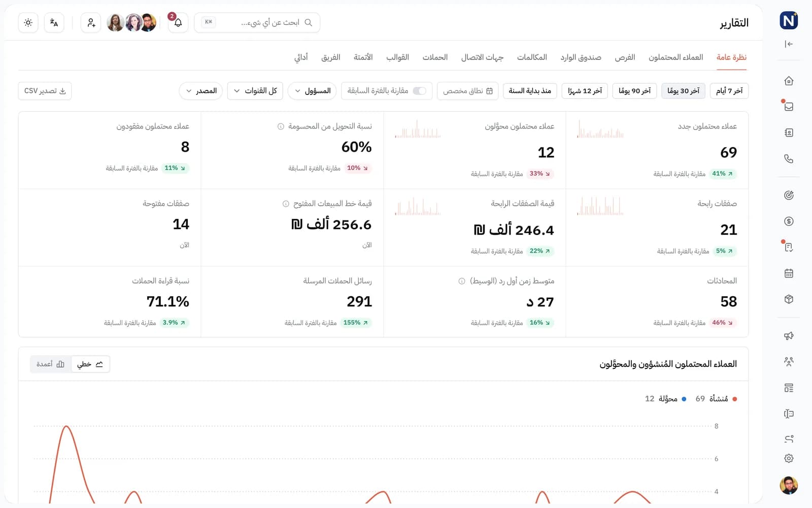The height and width of the screenshot is (508, 812).
Task: Select the آخر 7 أيام range
Action: [x=729, y=91]
